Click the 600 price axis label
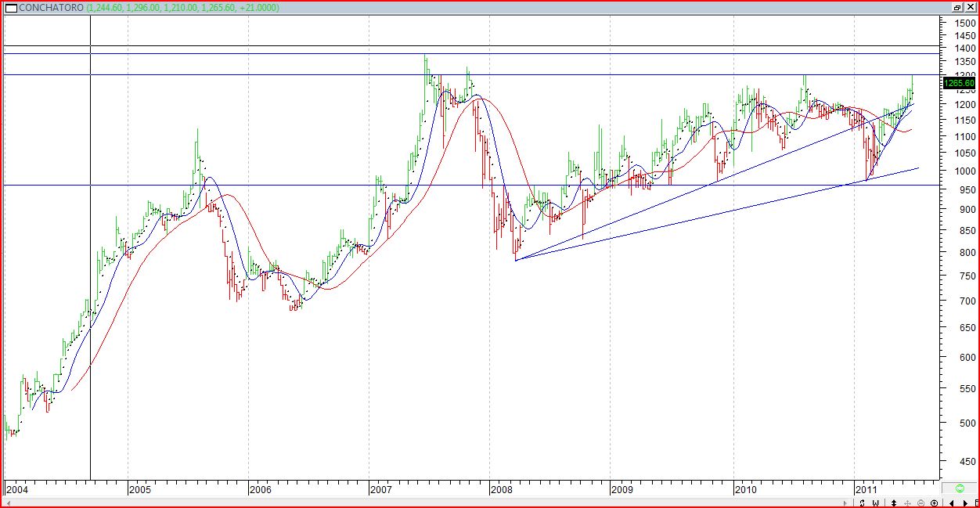This screenshot has width=980, height=508. coord(967,357)
